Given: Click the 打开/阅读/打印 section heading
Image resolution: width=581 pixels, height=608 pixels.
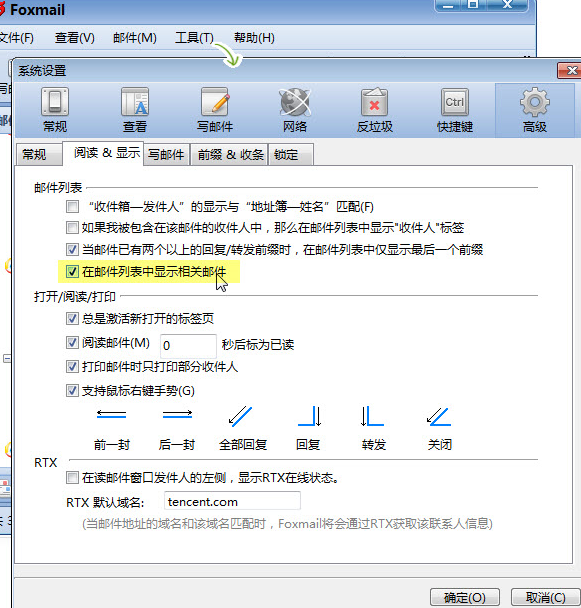Looking at the screenshot, I should (x=75, y=297).
